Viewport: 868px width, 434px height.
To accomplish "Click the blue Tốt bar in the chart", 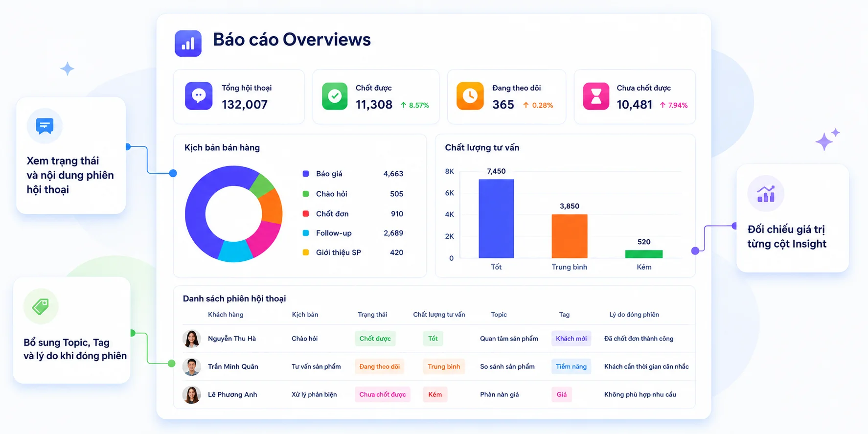I will pyautogui.click(x=496, y=219).
